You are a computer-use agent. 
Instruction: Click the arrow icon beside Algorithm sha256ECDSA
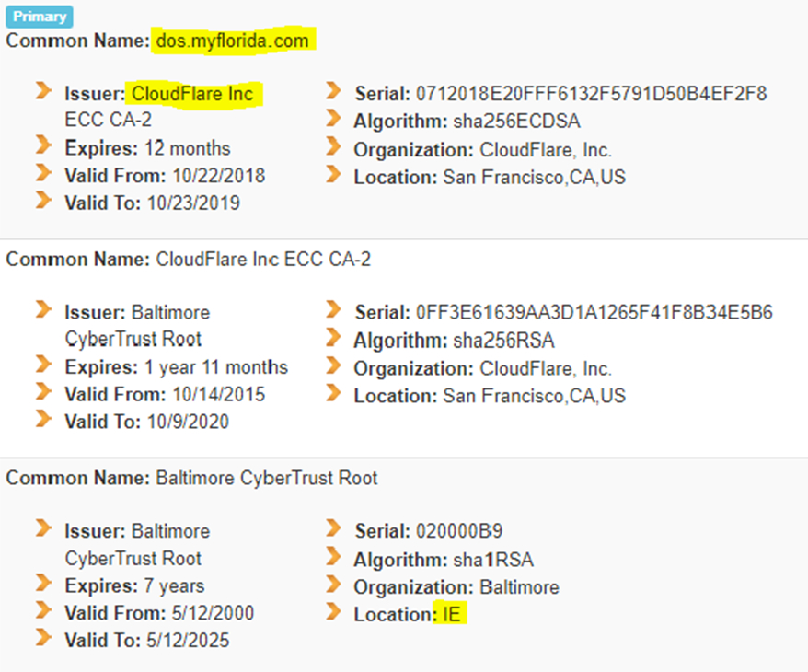tap(333, 118)
